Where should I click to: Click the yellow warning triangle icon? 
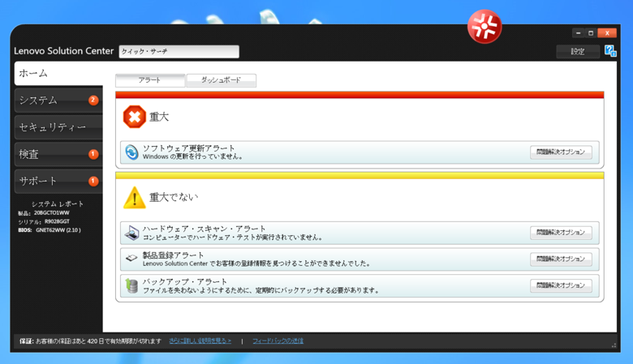coord(135,198)
